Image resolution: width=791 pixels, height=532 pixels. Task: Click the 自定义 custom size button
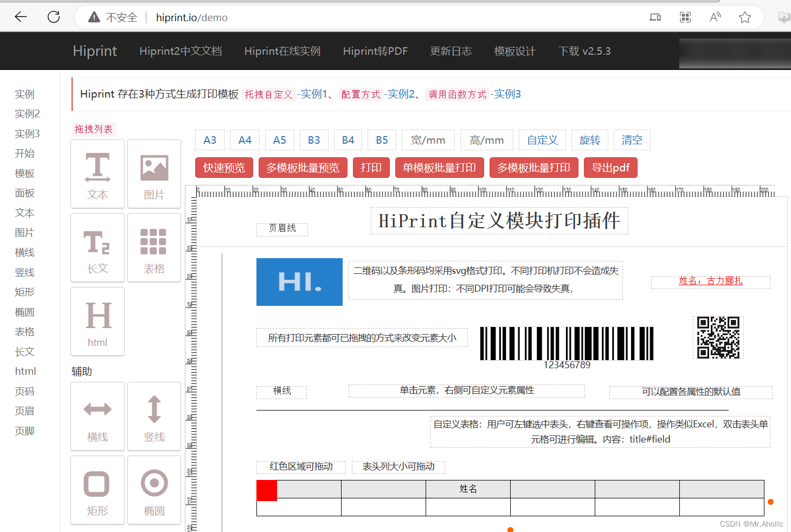[542, 140]
